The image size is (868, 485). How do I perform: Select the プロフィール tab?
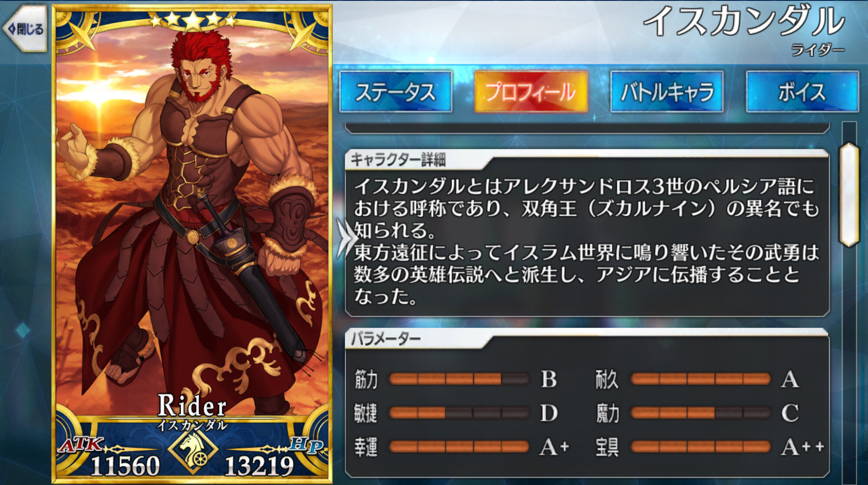click(531, 92)
